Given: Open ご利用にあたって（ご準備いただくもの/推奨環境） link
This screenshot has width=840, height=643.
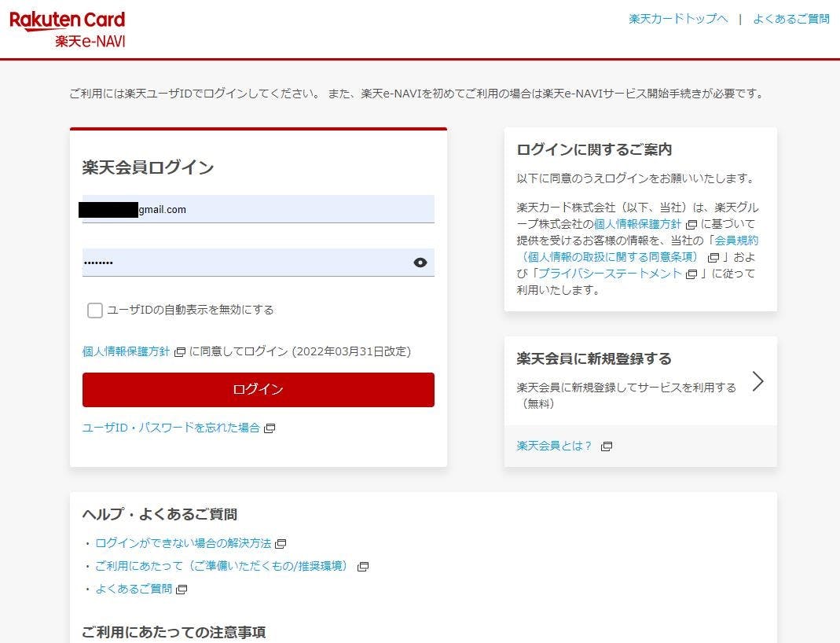Looking at the screenshot, I should click(x=224, y=566).
